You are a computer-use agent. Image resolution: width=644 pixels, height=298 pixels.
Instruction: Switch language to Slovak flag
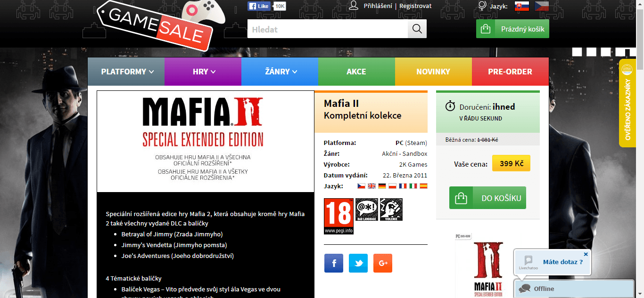(x=522, y=6)
